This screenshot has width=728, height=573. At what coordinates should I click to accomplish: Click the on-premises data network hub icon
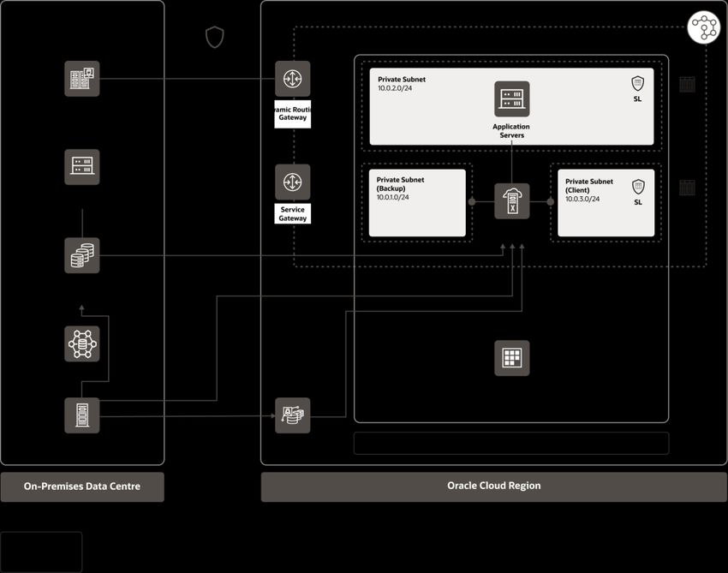81,343
